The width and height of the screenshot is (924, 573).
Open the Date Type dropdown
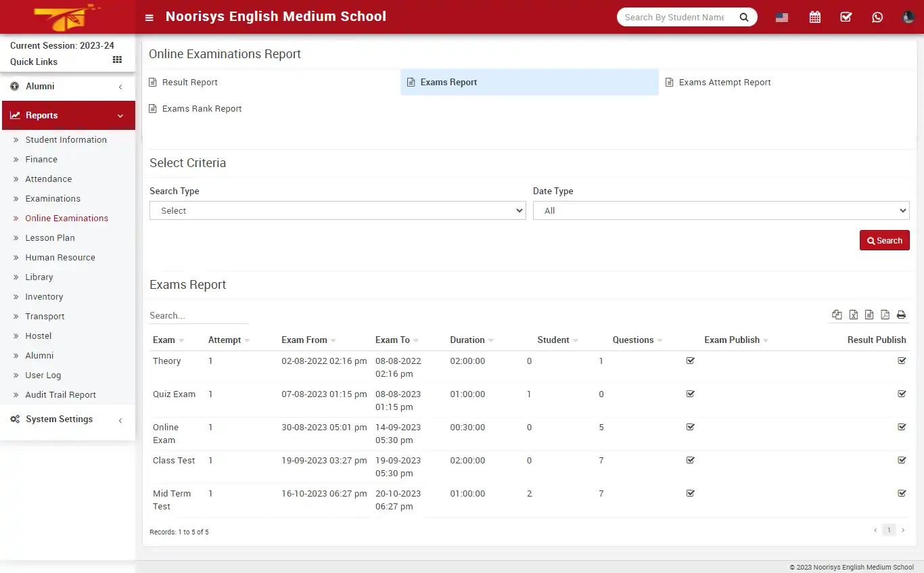pyautogui.click(x=721, y=210)
